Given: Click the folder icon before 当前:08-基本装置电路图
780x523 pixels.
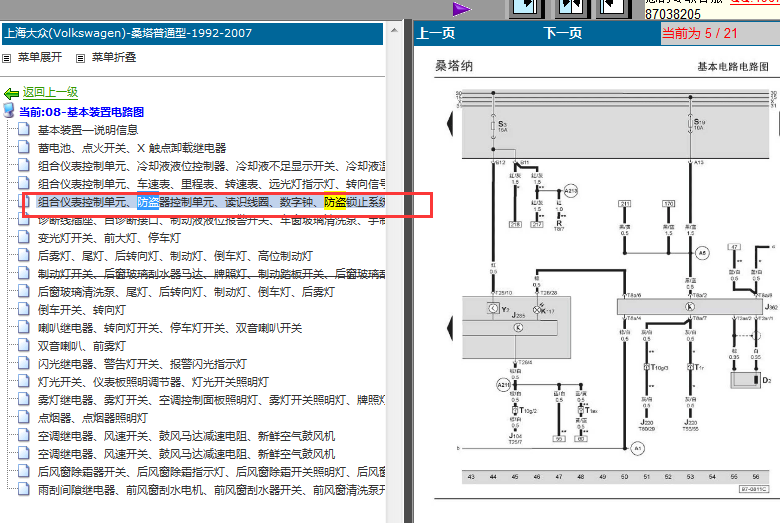Looking at the screenshot, I should click(9, 110).
